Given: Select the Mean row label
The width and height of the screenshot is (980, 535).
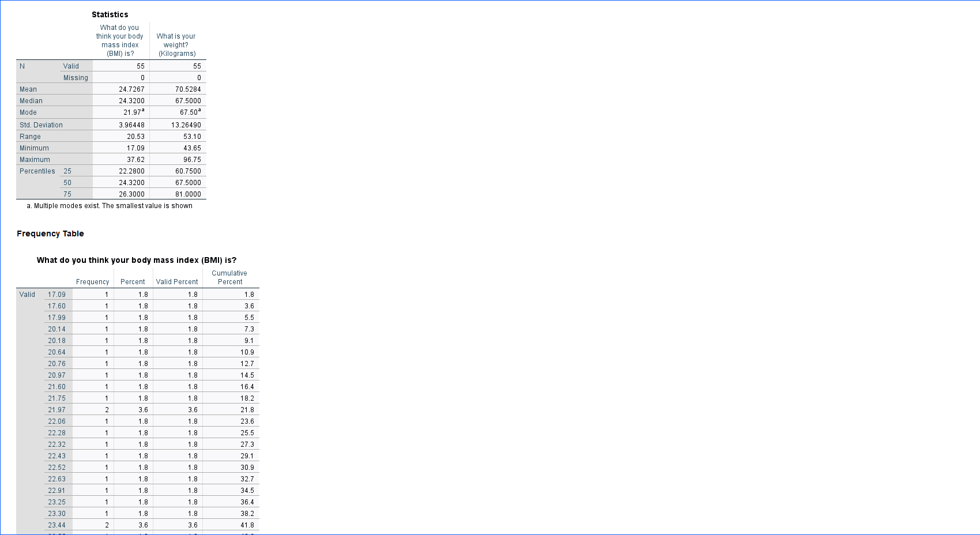Looking at the screenshot, I should click(x=28, y=89).
